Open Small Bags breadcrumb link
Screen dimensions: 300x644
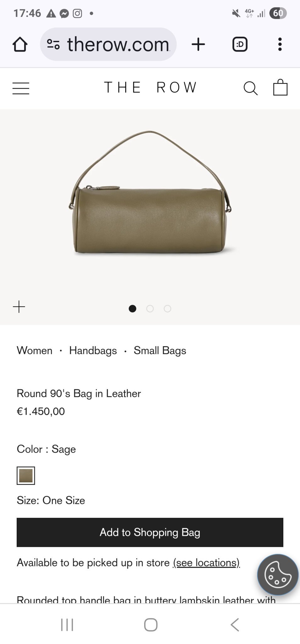click(160, 350)
